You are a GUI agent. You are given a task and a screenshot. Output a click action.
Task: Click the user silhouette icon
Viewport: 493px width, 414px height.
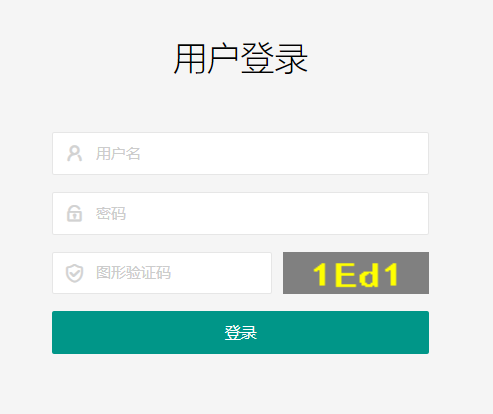pyautogui.click(x=74, y=153)
